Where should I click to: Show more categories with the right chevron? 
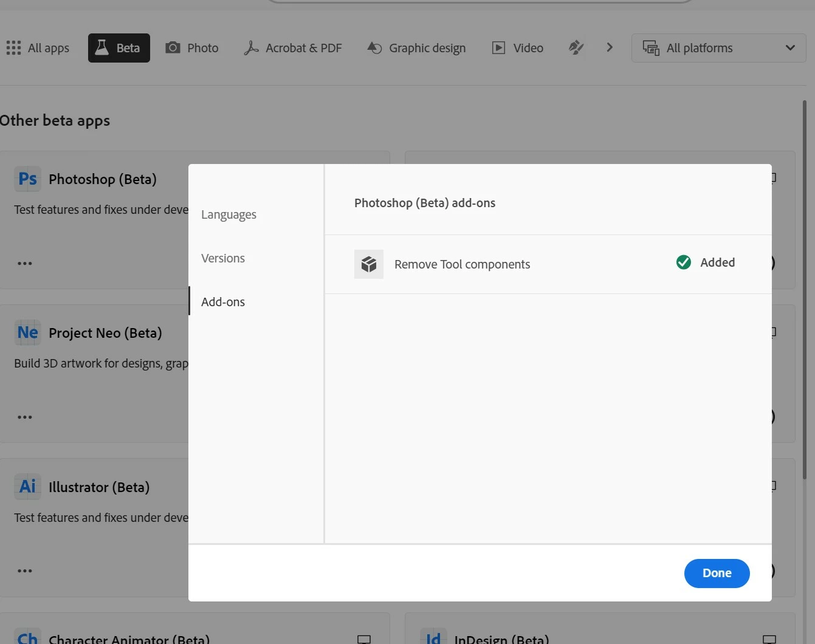coord(610,47)
